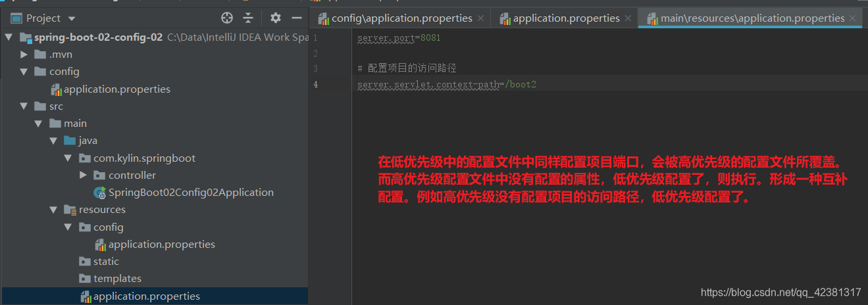Click the collapse all icon in Project panel
The image size is (868, 305).
tap(248, 18)
